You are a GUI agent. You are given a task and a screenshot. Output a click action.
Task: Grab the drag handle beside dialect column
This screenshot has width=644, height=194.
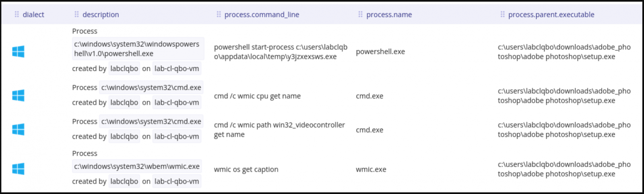17,14
